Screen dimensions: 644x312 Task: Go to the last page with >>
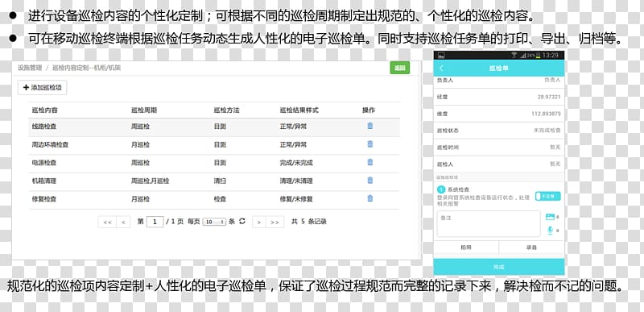(275, 222)
